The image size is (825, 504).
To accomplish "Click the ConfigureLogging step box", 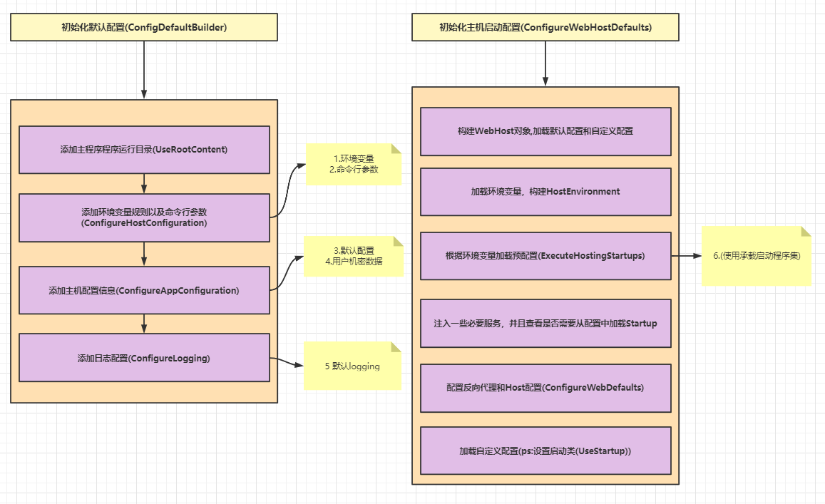I will (144, 358).
